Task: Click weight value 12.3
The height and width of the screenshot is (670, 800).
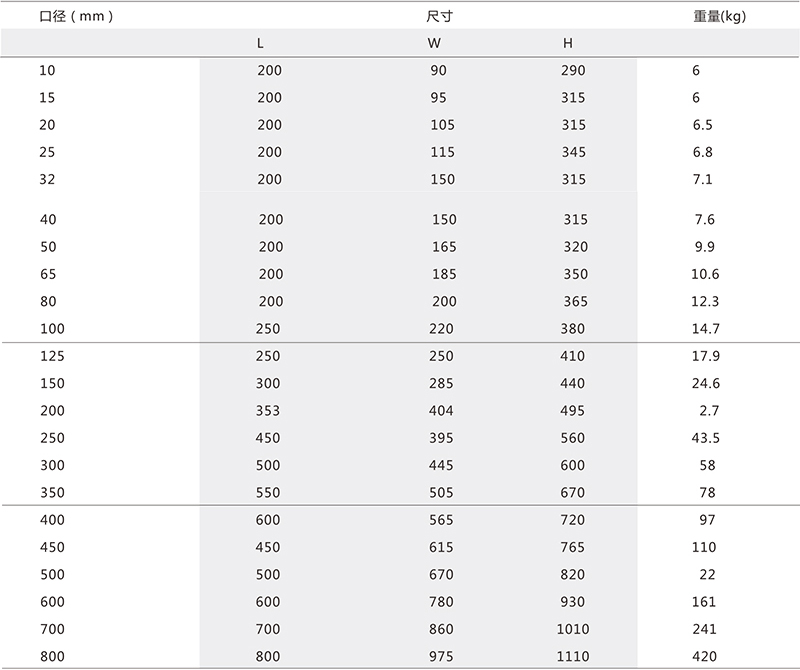Action: 705,302
